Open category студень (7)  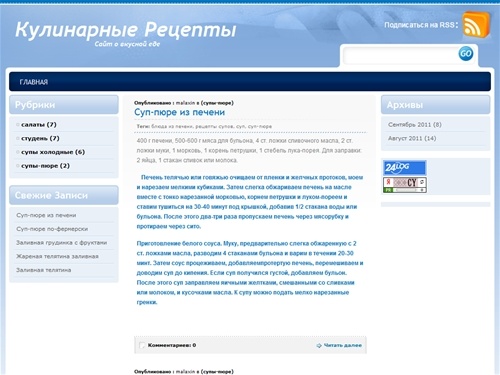click(40, 138)
